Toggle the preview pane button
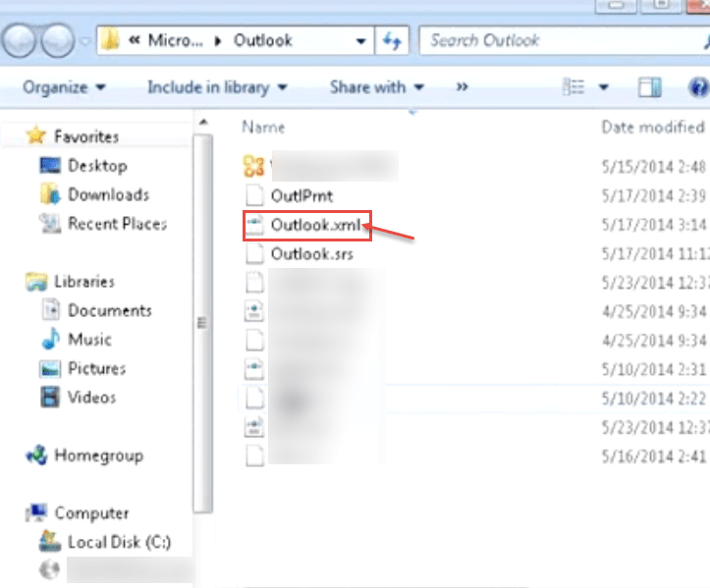The height and width of the screenshot is (588, 710). (650, 87)
